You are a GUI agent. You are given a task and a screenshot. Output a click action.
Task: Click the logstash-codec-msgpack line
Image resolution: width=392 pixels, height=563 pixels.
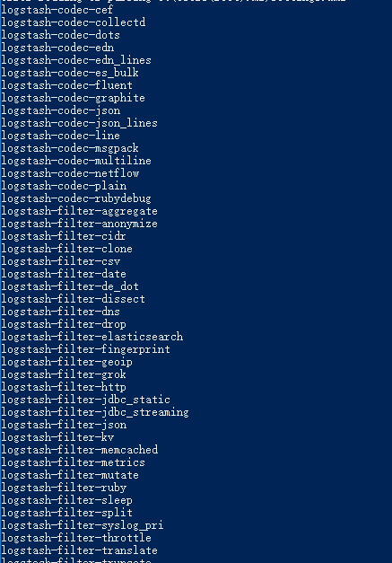tap(70, 148)
